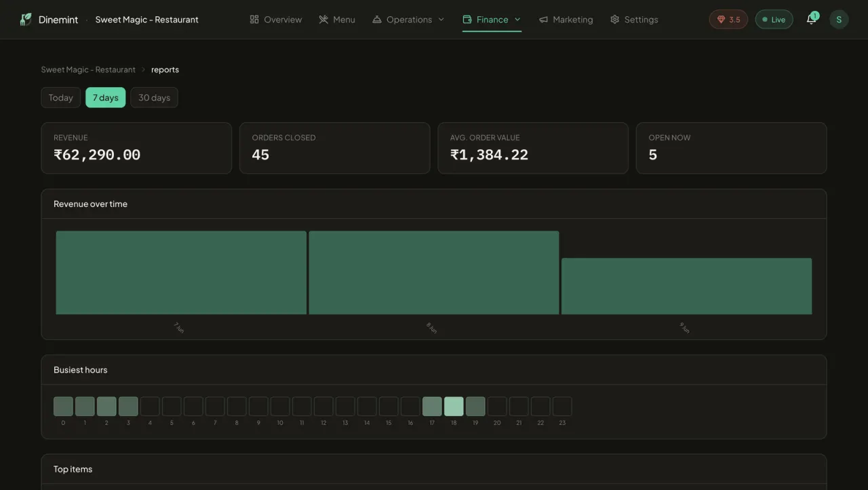
Task: Click Sweet Magic - Restaurant breadcrumb link
Action: pyautogui.click(x=88, y=70)
